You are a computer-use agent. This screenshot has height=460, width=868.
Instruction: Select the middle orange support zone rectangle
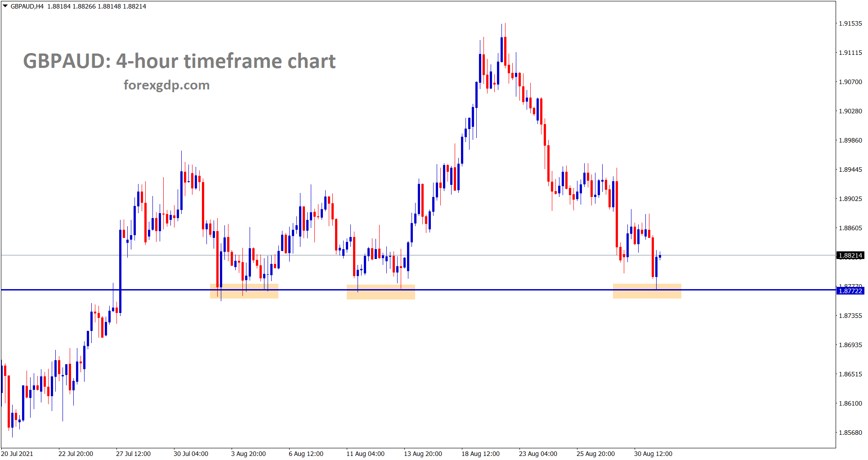(381, 292)
